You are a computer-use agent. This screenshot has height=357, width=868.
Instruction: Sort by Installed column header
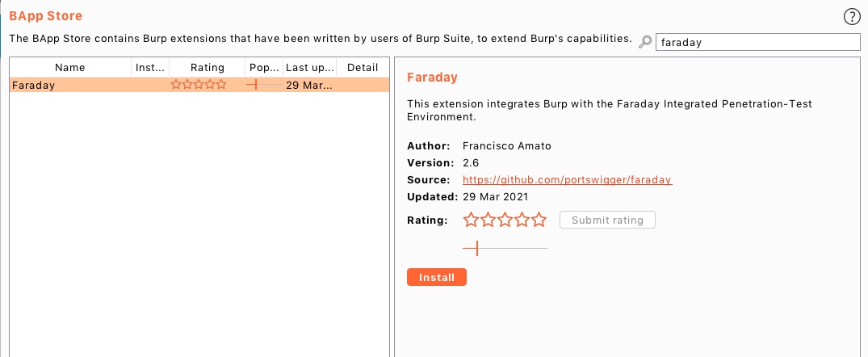point(150,68)
